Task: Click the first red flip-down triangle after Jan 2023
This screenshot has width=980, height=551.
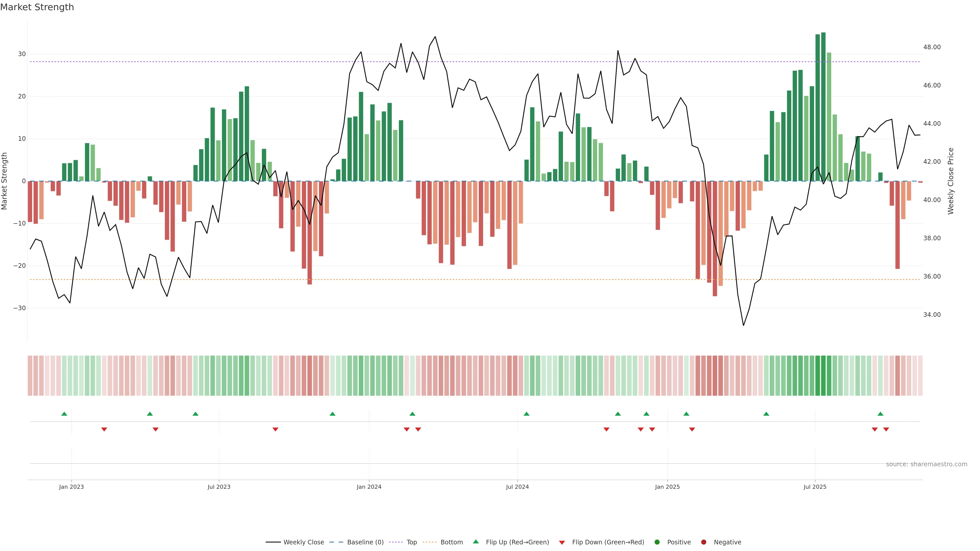Action: [104, 429]
